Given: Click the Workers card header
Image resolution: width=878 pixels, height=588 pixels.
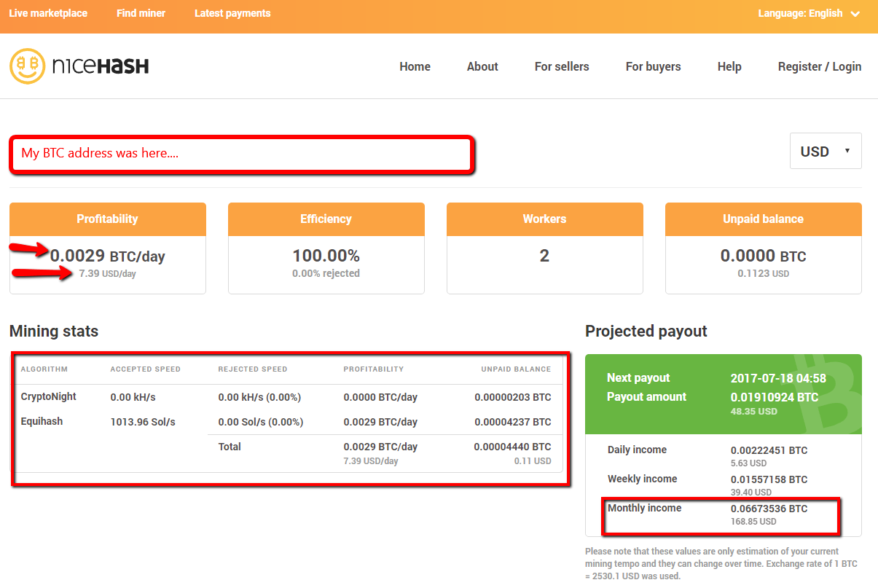Looking at the screenshot, I should (x=545, y=219).
